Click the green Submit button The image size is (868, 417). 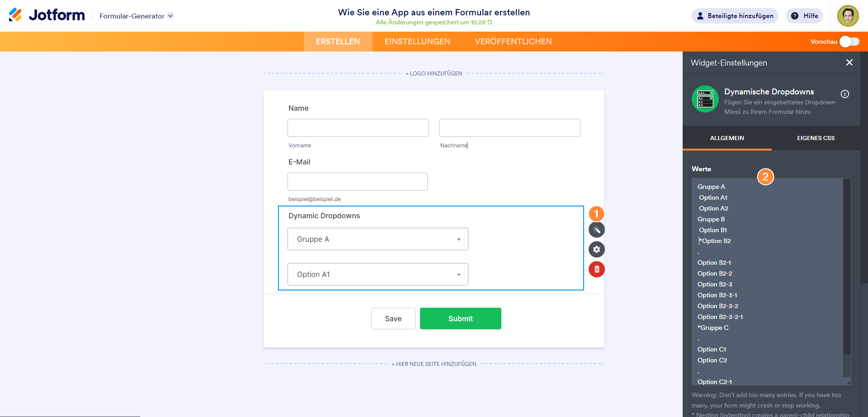[x=460, y=319]
